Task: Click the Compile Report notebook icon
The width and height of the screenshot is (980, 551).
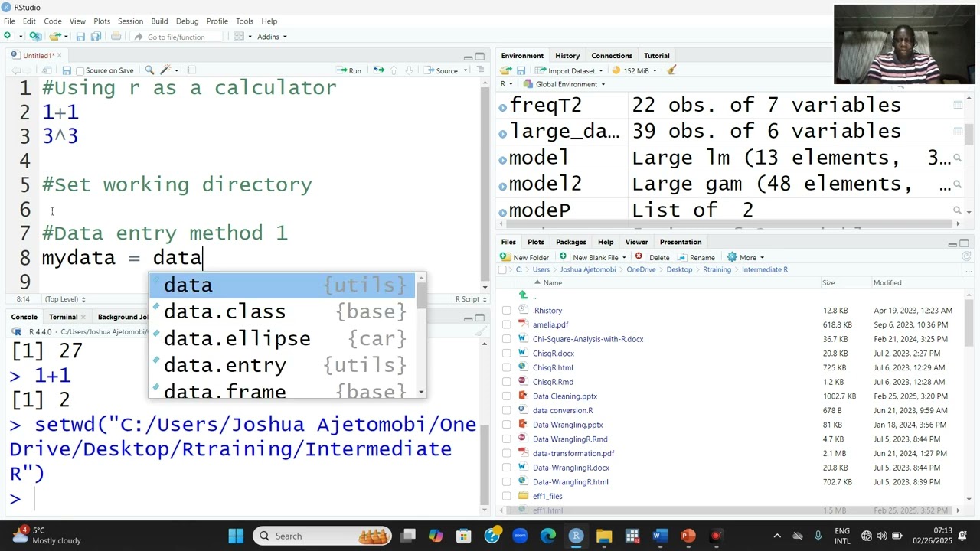Action: click(x=191, y=70)
